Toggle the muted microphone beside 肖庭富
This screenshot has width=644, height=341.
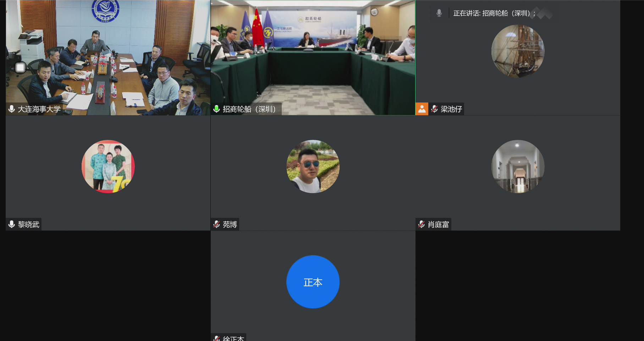point(422,224)
